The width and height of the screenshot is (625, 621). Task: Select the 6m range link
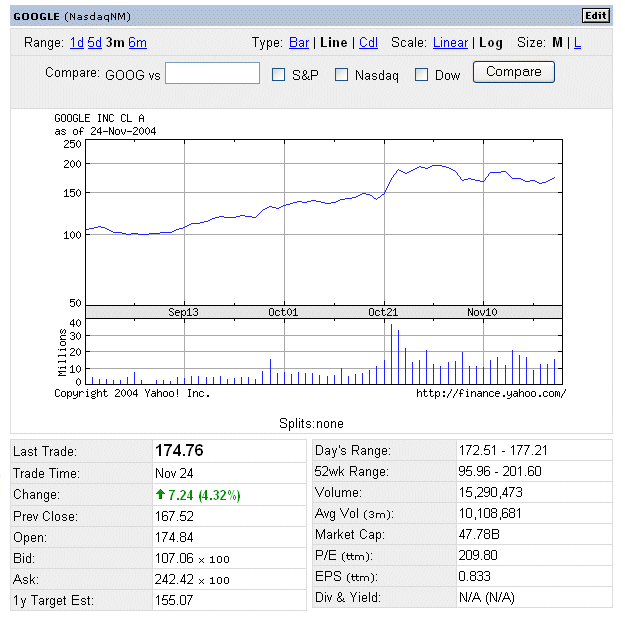click(x=138, y=42)
